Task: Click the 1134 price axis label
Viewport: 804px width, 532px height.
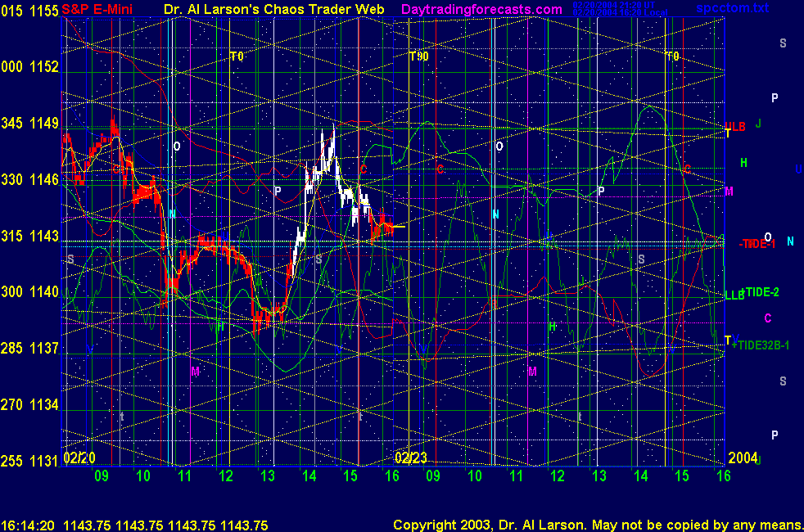Action: point(44,404)
